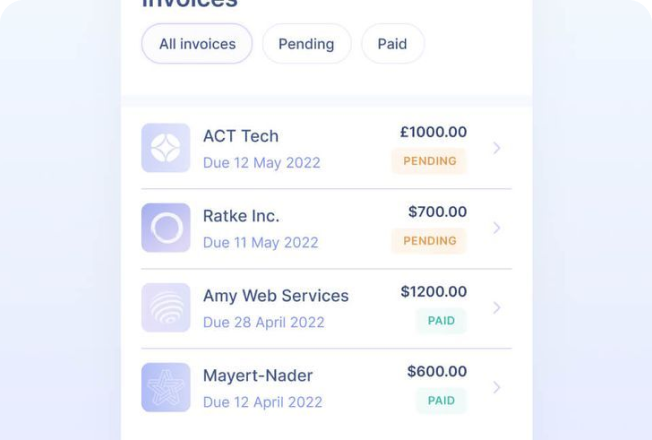Open Ratke Inc. invoice using chevron arrow
Screen dimensions: 652x440
[497, 228]
